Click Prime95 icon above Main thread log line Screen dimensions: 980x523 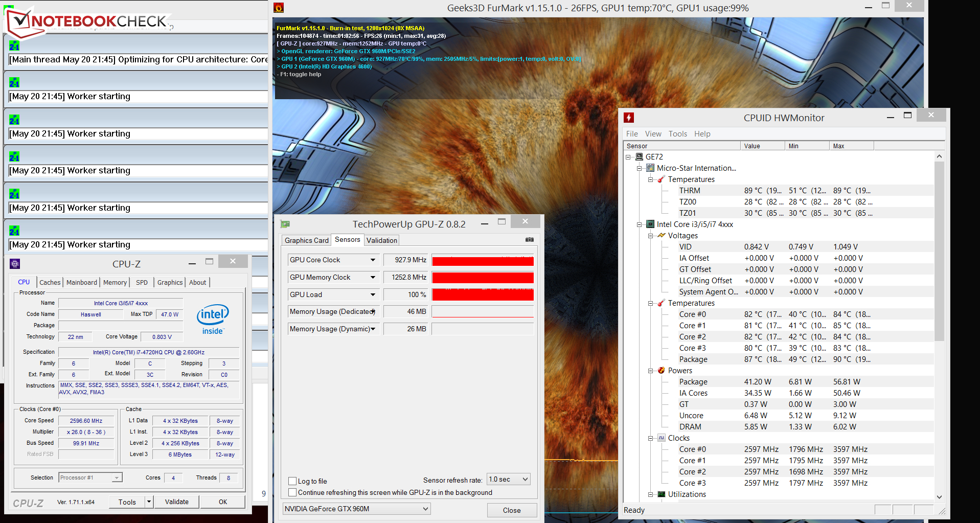click(x=14, y=46)
